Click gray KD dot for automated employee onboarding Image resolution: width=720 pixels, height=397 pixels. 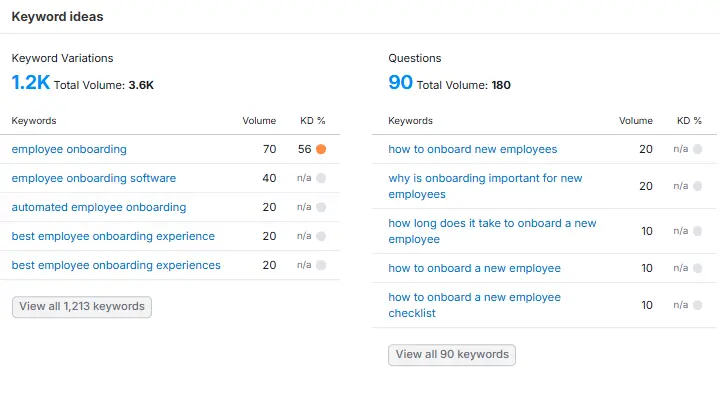(x=321, y=207)
